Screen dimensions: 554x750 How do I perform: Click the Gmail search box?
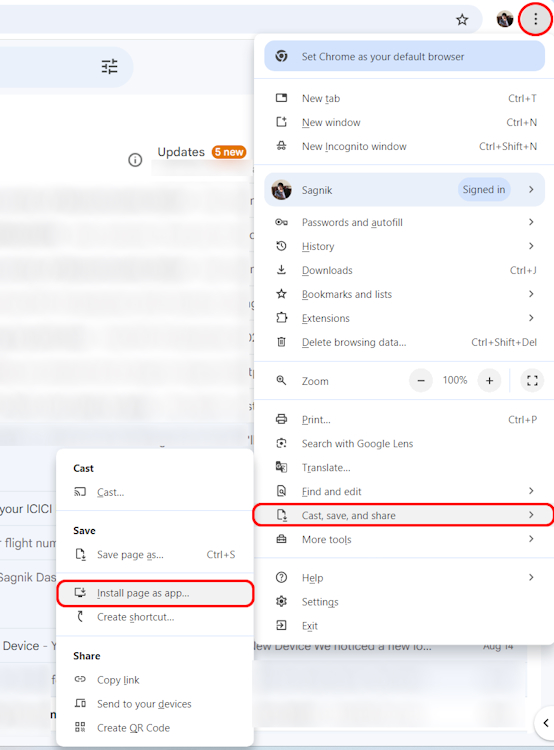coord(66,66)
